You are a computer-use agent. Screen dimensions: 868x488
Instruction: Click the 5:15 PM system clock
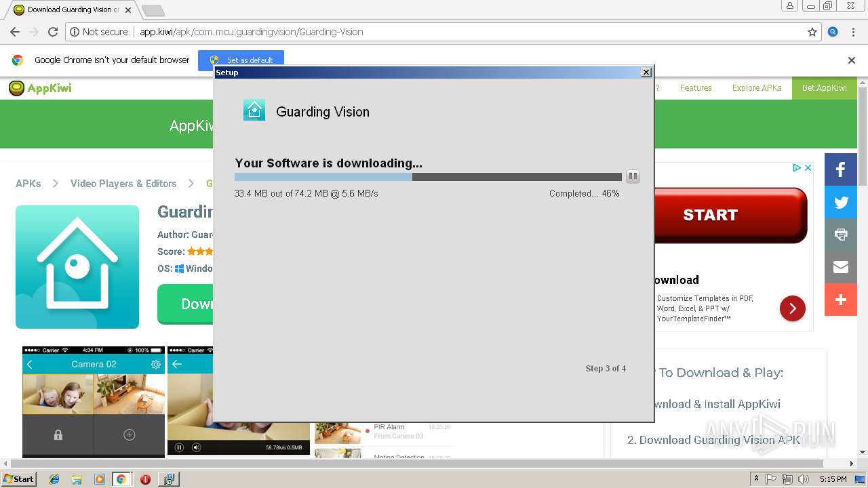tap(833, 479)
